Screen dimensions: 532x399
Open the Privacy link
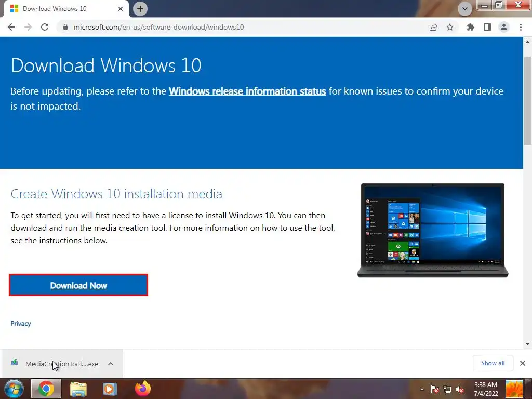(x=21, y=323)
